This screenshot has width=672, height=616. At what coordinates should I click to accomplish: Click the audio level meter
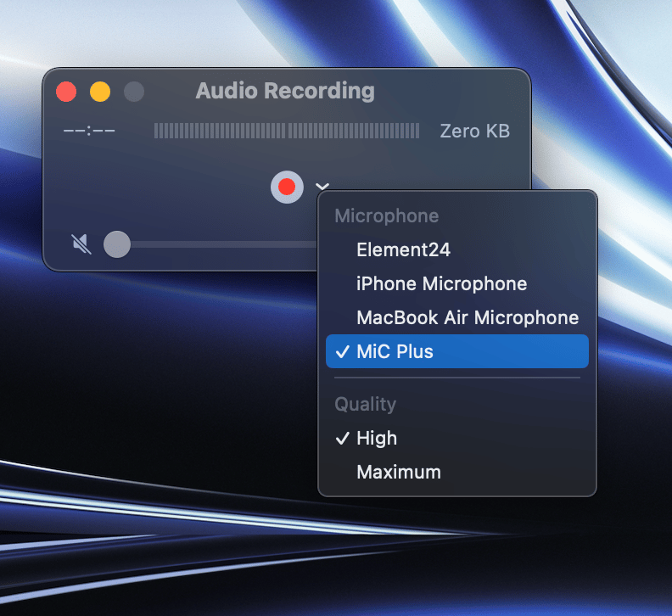coord(286,131)
